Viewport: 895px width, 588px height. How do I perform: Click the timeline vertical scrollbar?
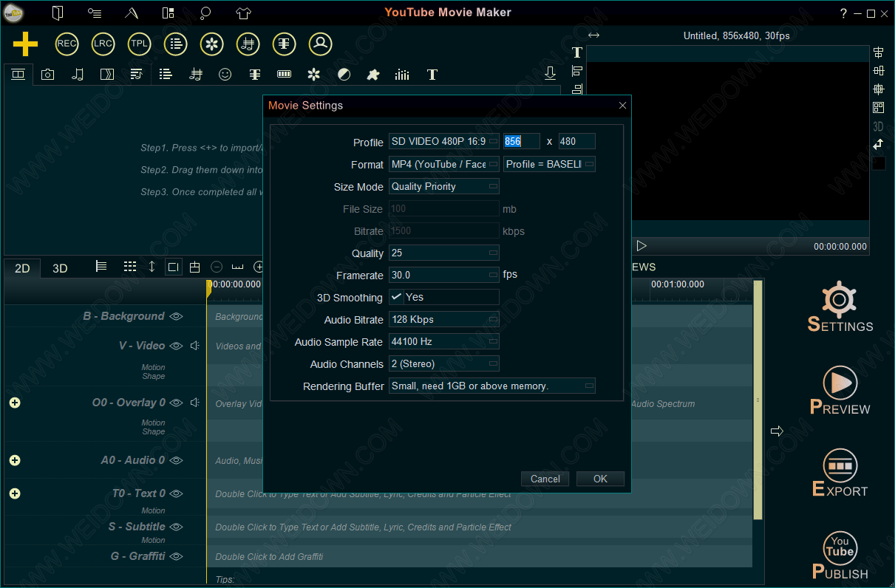point(758,400)
